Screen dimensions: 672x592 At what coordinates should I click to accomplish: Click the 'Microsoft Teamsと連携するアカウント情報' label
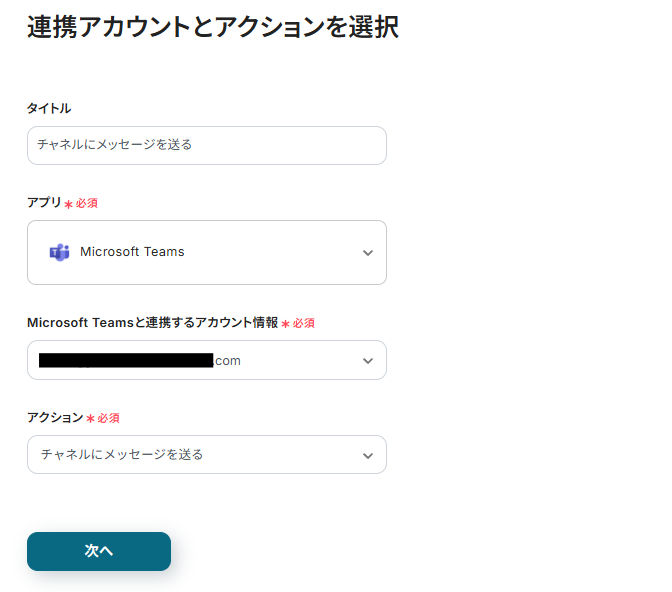point(152,323)
